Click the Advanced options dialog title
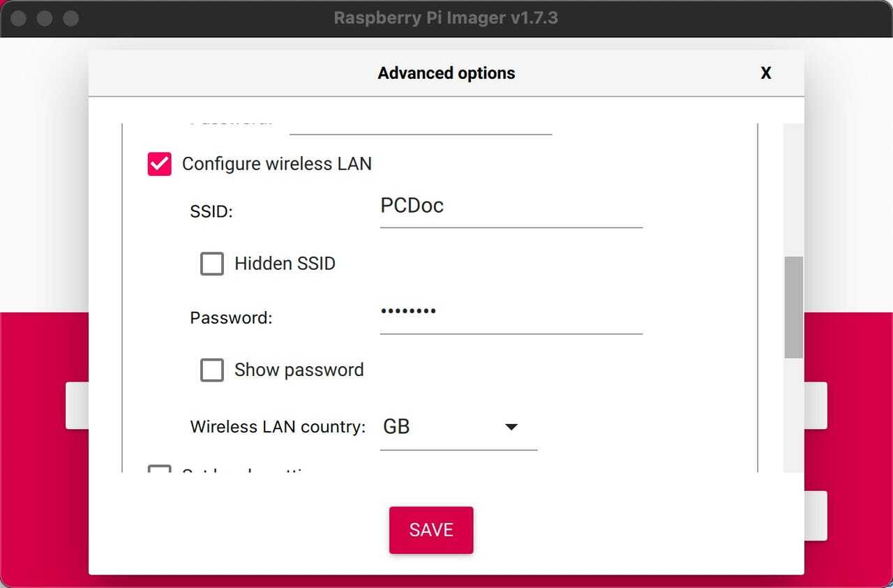The image size is (893, 588). pos(446,73)
